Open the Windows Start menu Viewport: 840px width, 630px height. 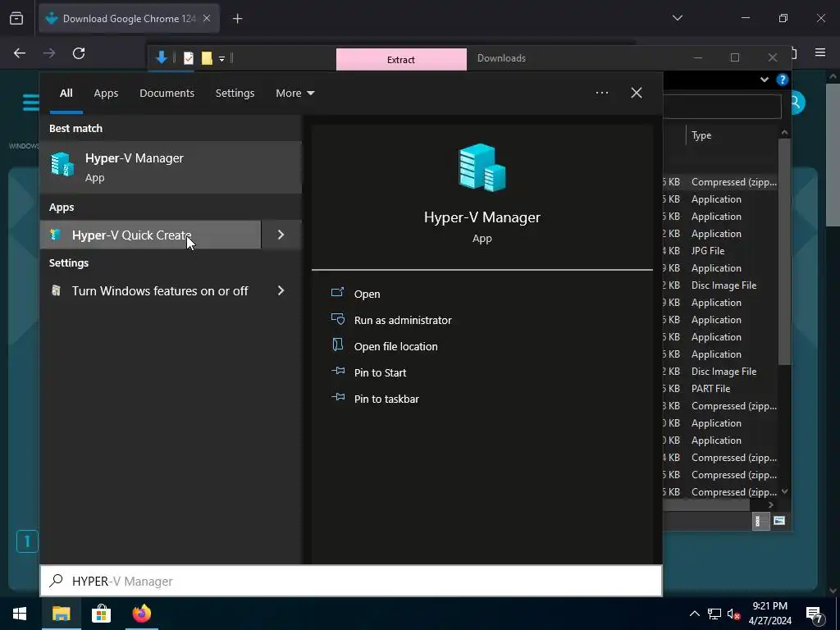20,614
